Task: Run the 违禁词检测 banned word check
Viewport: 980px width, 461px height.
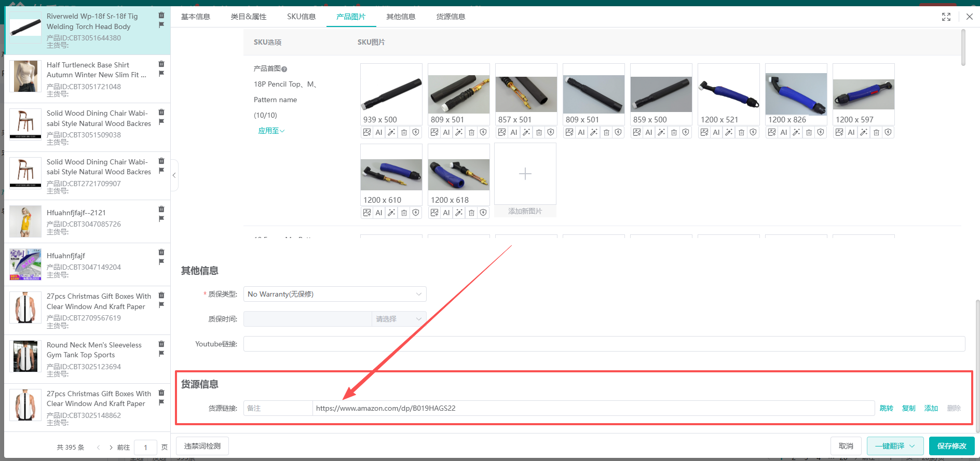Action: click(202, 446)
